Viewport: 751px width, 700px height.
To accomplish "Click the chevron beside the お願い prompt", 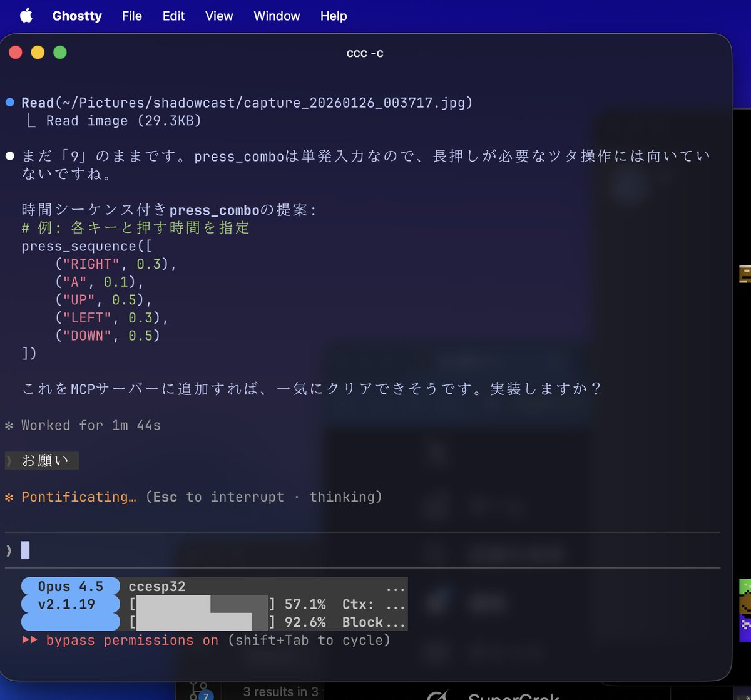I will 9,460.
